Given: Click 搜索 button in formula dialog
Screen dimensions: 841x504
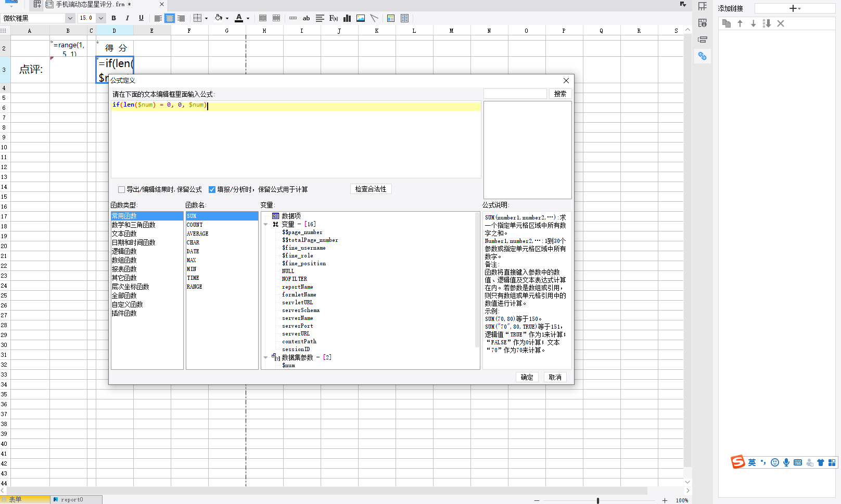Looking at the screenshot, I should tap(560, 94).
